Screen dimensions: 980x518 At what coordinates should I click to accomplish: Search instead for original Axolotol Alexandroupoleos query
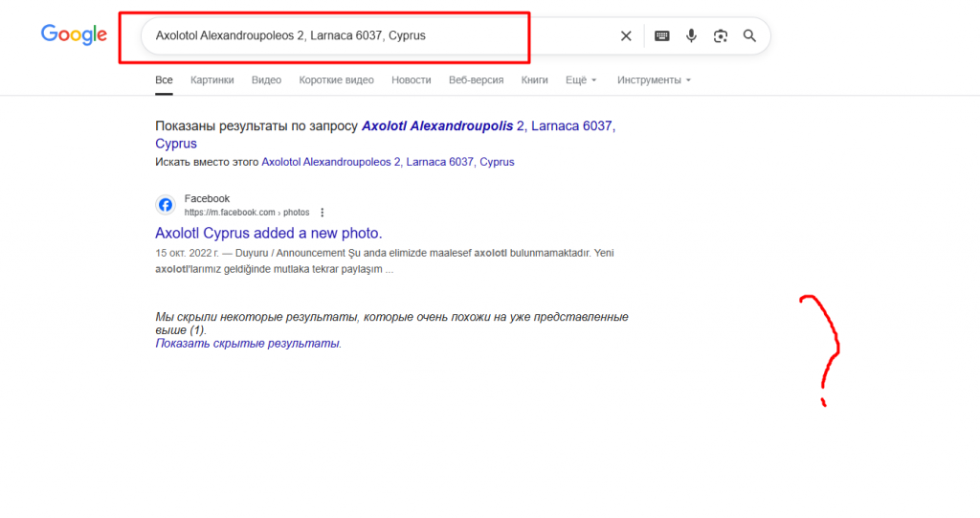tap(388, 162)
